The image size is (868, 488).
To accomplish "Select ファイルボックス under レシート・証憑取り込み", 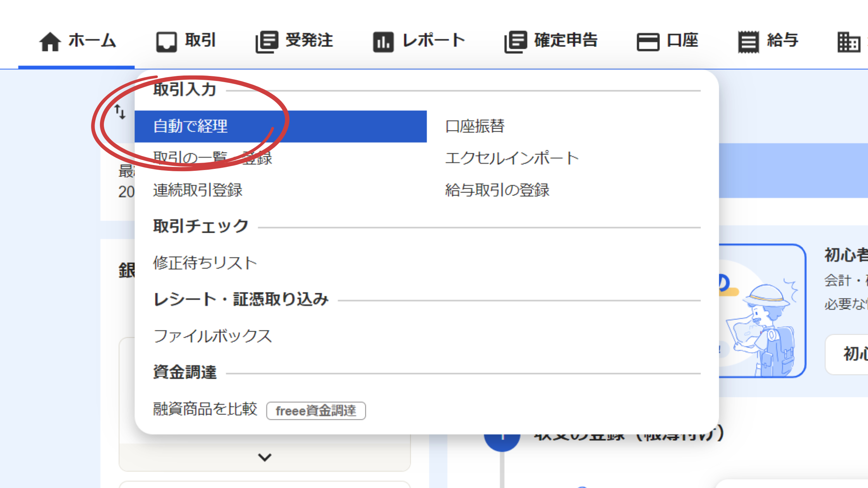I will coord(213,336).
